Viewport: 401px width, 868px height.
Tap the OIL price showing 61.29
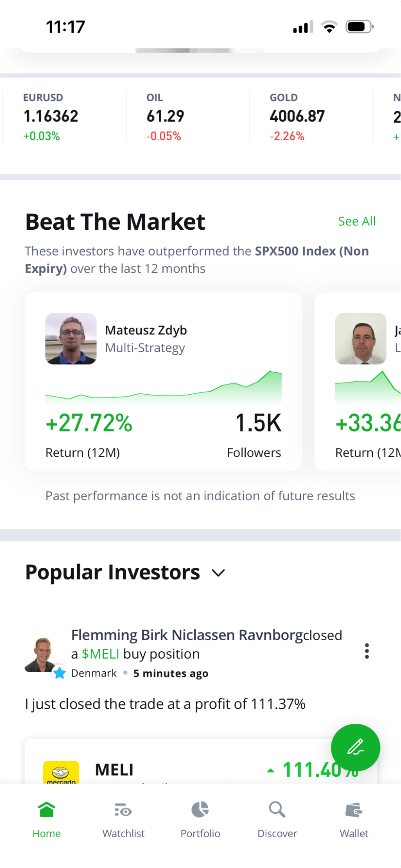(165, 116)
